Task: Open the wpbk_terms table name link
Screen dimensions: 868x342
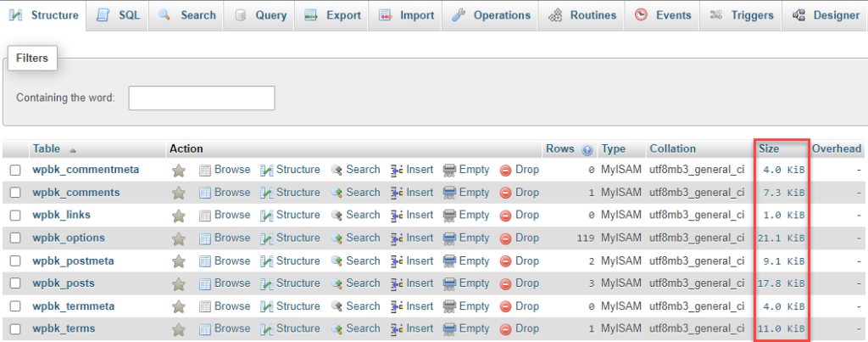Action: point(64,328)
